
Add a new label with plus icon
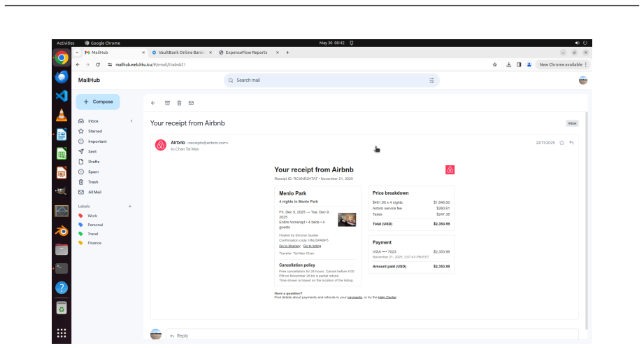tap(130, 207)
